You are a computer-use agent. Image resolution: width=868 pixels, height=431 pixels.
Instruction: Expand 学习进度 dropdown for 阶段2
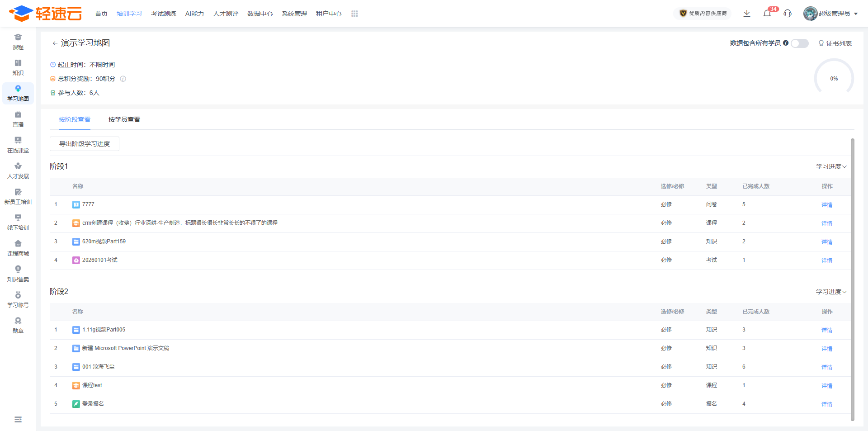831,292
